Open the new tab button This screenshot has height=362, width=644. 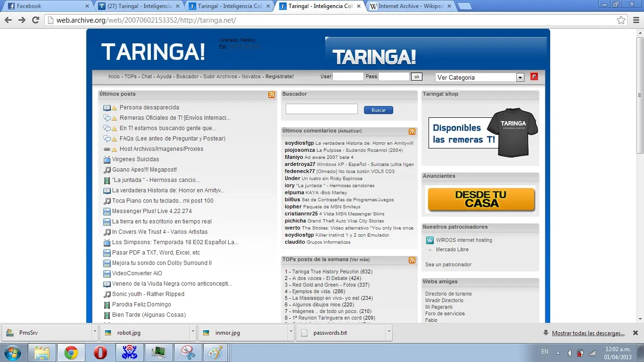coord(464,6)
